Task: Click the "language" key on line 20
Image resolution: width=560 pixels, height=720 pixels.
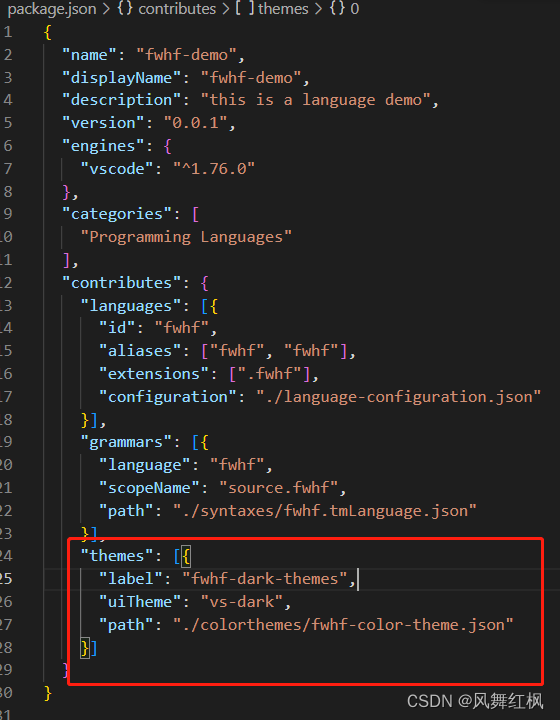Action: (144, 465)
